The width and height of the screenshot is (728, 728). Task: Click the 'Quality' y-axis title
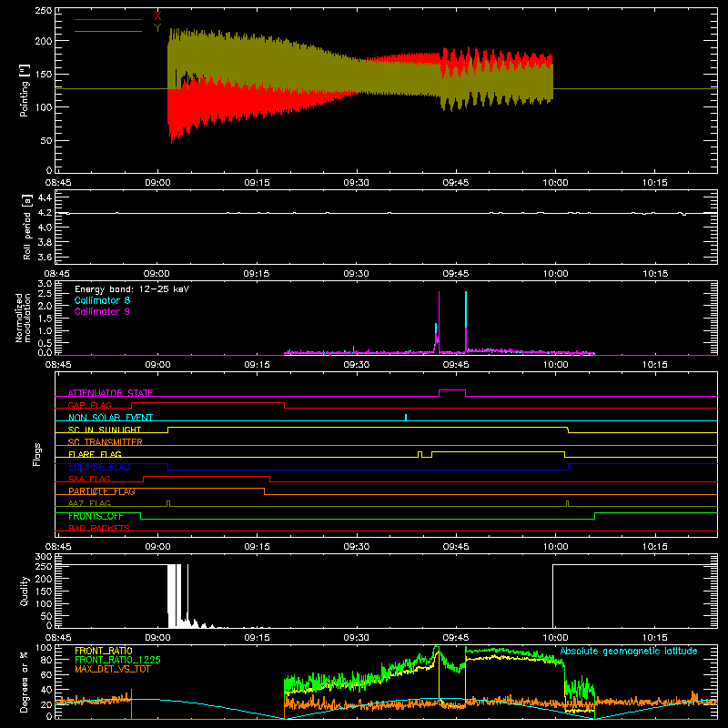point(25,591)
